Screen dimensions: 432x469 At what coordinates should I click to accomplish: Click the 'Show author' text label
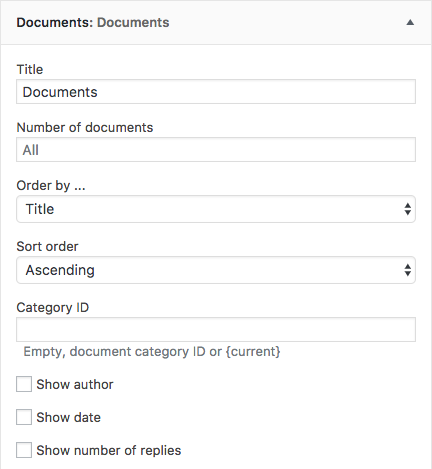[75, 384]
